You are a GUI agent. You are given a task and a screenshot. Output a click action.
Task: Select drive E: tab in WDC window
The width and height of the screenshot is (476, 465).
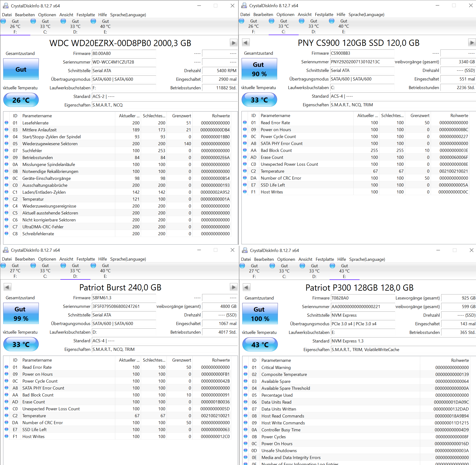(105, 26)
